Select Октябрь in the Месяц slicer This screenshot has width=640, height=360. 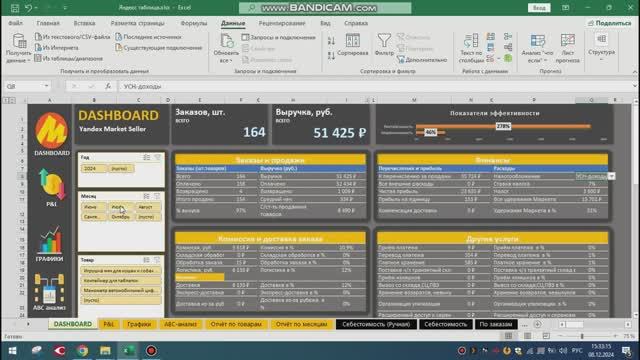[x=120, y=217]
